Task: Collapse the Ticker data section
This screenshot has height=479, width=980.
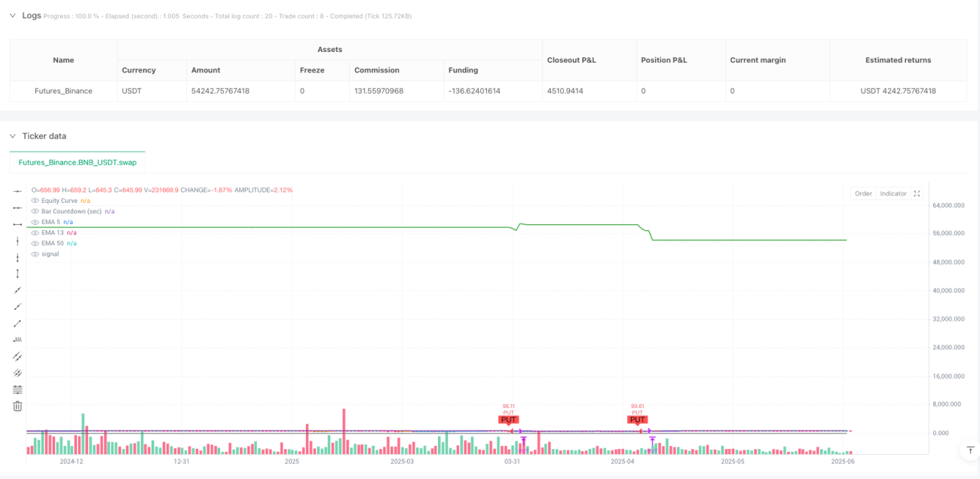Action: tap(12, 136)
